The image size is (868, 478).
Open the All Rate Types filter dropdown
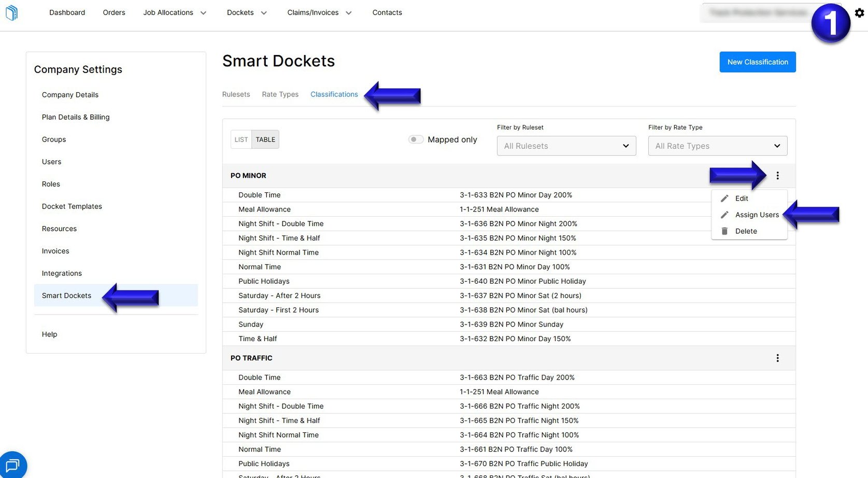718,146
